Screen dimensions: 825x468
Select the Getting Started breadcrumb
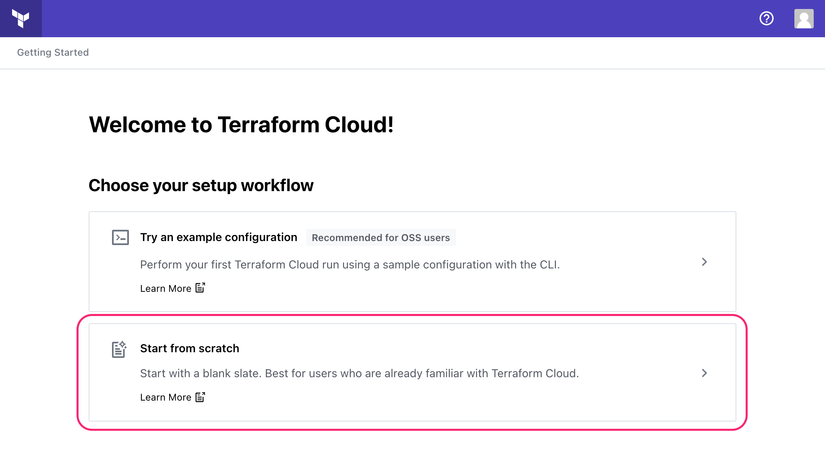53,52
